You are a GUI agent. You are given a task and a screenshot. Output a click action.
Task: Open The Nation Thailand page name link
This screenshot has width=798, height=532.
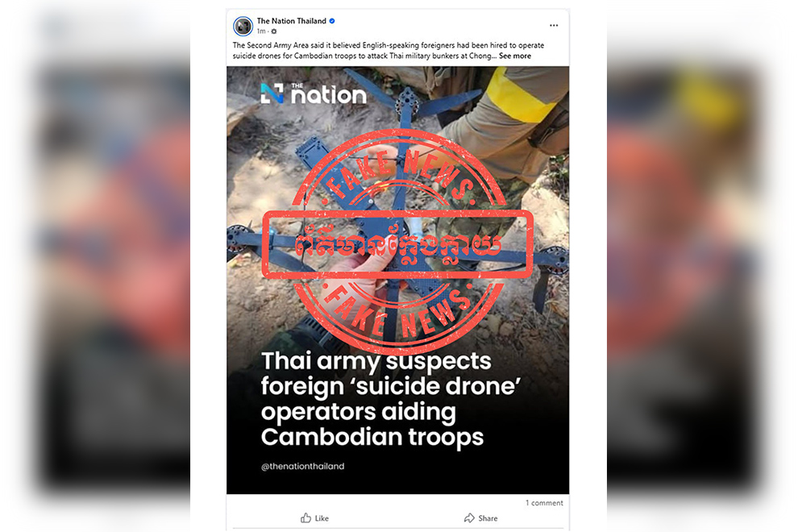pyautogui.click(x=291, y=21)
